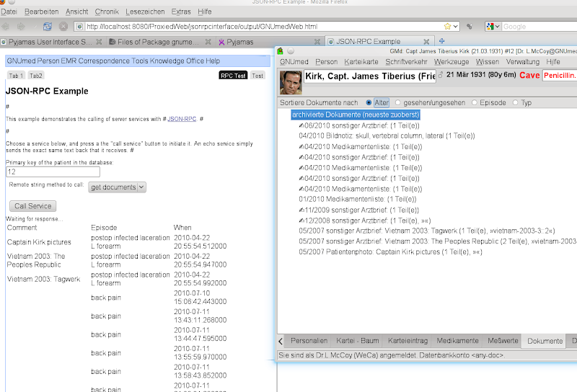Click the Google search engine icon

(x=490, y=27)
